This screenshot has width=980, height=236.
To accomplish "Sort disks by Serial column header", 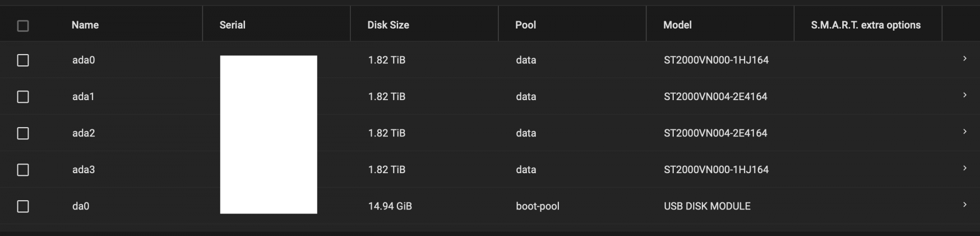I will [232, 25].
